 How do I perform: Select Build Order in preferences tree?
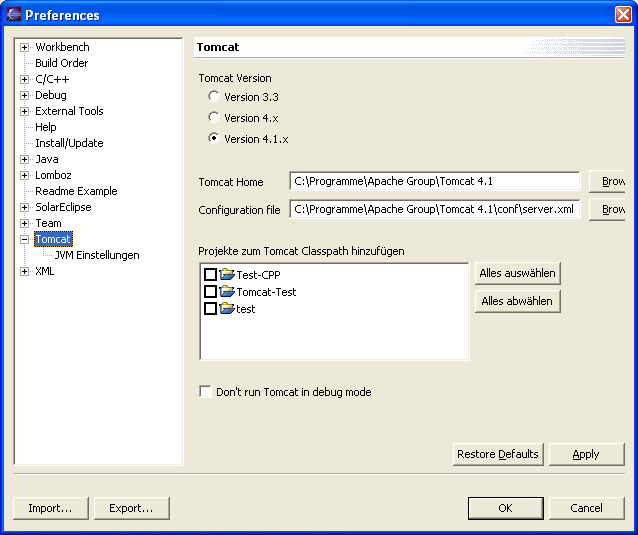pyautogui.click(x=61, y=63)
